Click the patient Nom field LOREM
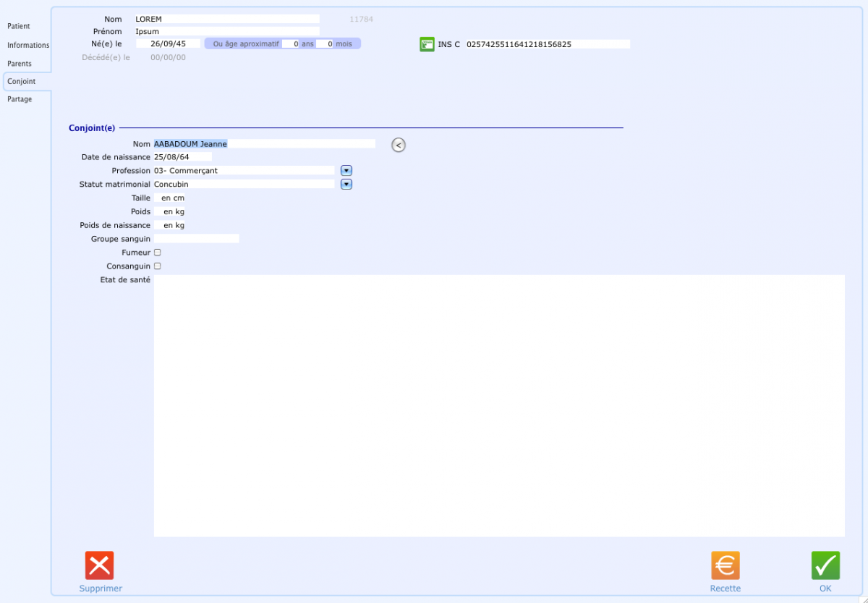Viewport: 868px width, 603px height. (227, 19)
